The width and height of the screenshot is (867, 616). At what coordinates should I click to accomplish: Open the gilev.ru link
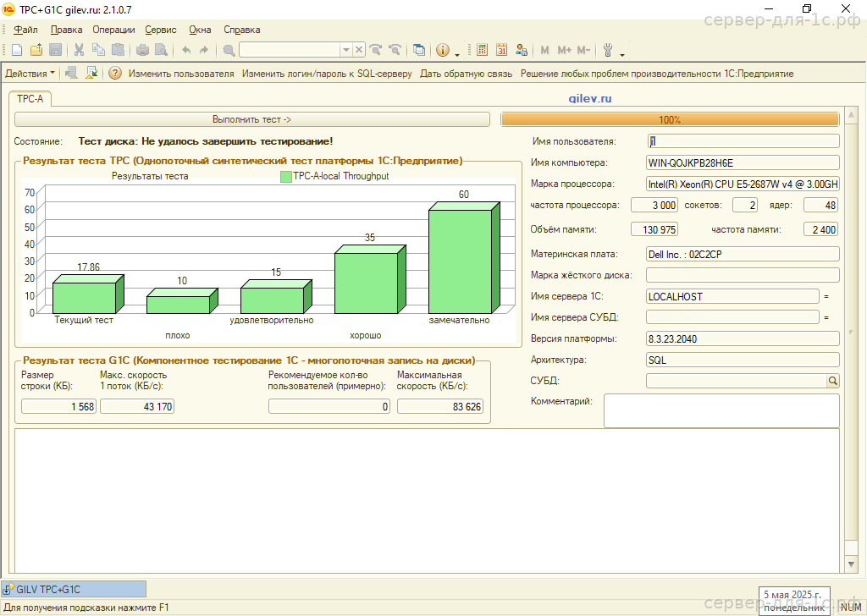pos(589,99)
